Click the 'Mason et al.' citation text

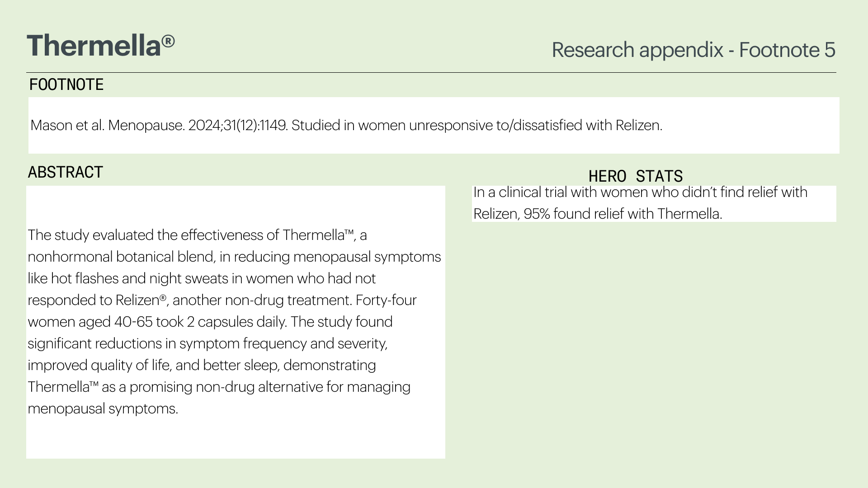67,125
